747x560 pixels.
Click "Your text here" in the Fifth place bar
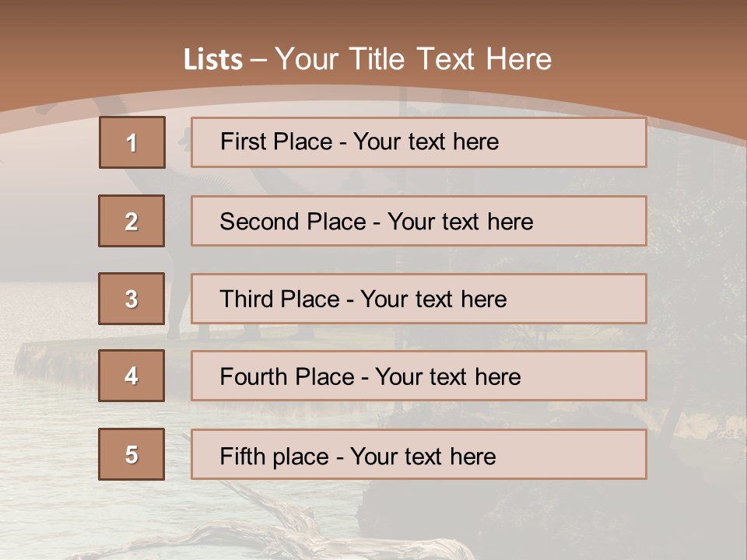point(423,456)
